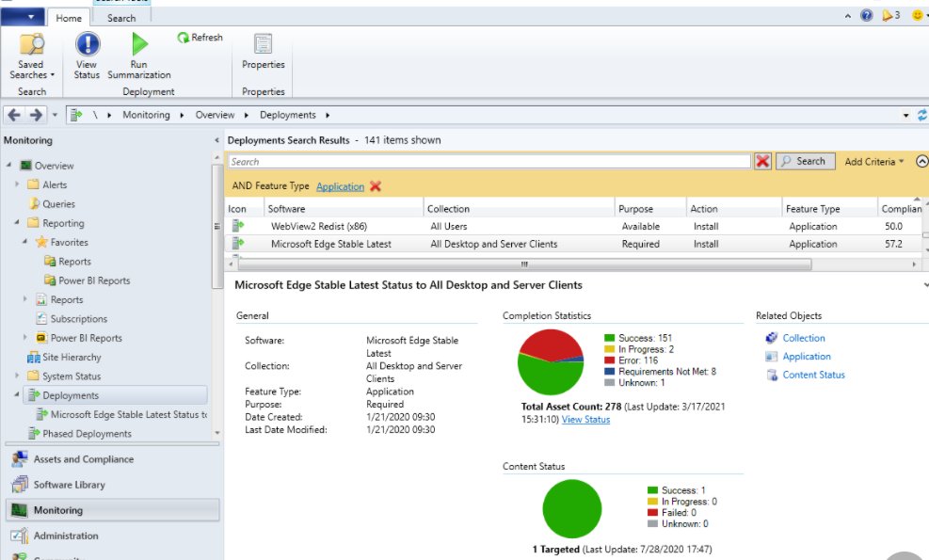The width and height of the screenshot is (929, 560).
Task: Open the Software Library workspace
Action: point(113,485)
